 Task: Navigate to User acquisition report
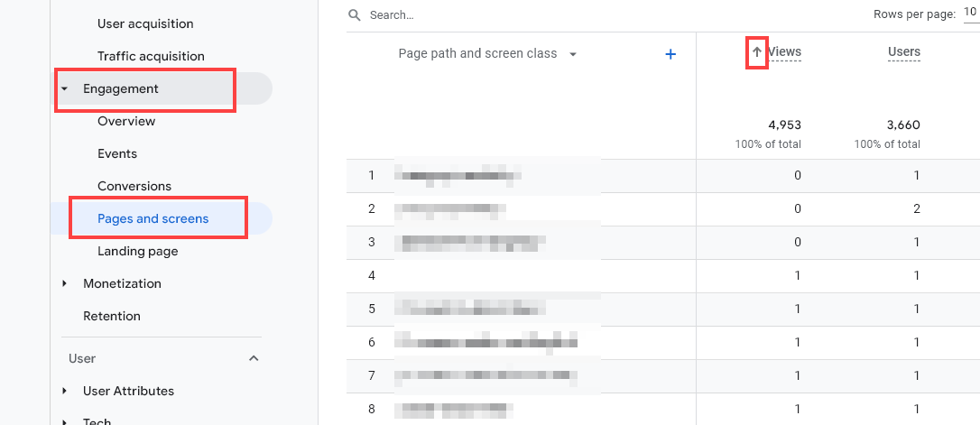(145, 23)
